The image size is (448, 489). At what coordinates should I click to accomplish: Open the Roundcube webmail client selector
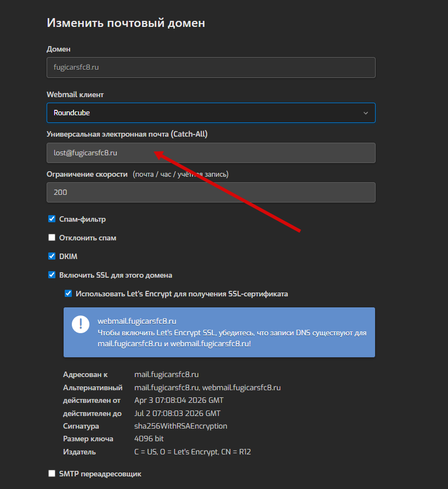pyautogui.click(x=211, y=113)
